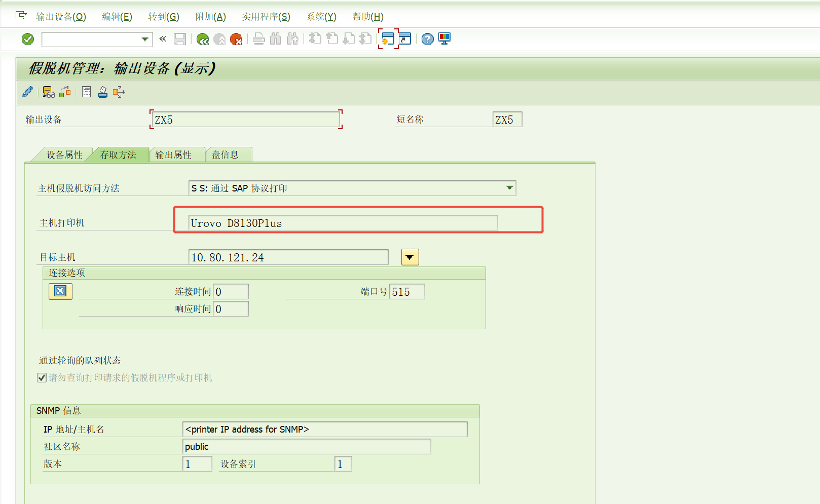Open the command field dropdown arrow
The width and height of the screenshot is (820, 504).
coord(145,39)
